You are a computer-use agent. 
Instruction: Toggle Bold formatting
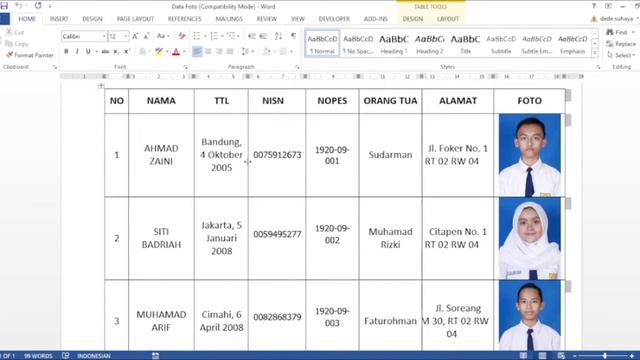point(66,52)
